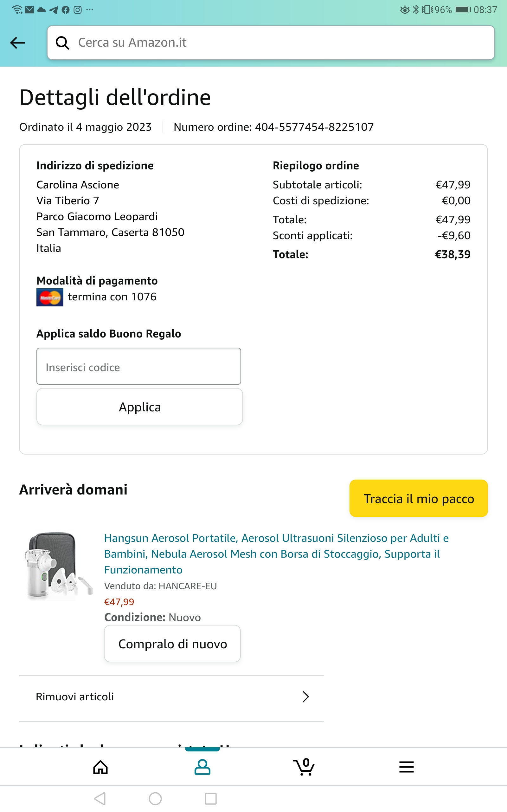Tap the back arrow icon
507x812 pixels.
click(18, 43)
